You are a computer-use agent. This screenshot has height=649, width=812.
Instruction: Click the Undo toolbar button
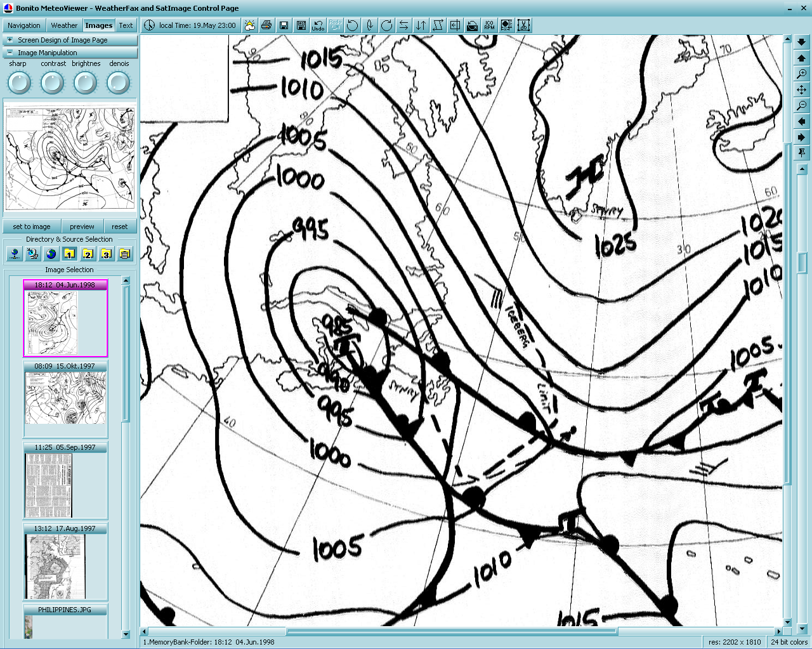click(x=318, y=25)
